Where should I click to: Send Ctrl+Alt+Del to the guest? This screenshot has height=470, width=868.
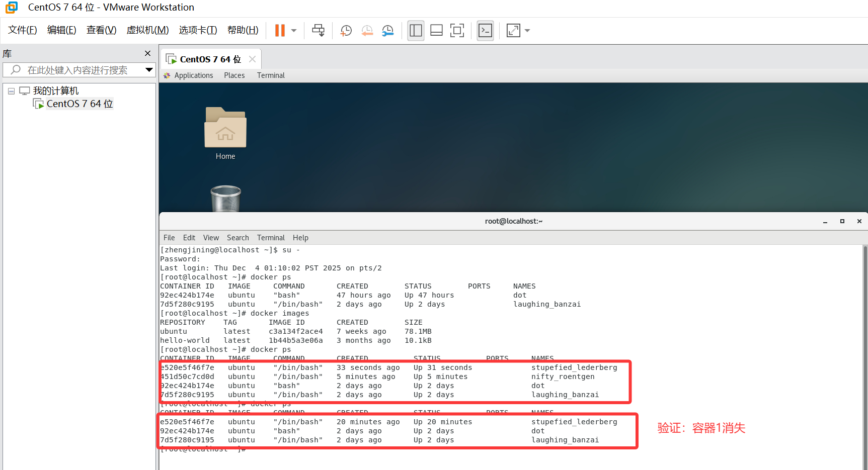click(x=318, y=30)
